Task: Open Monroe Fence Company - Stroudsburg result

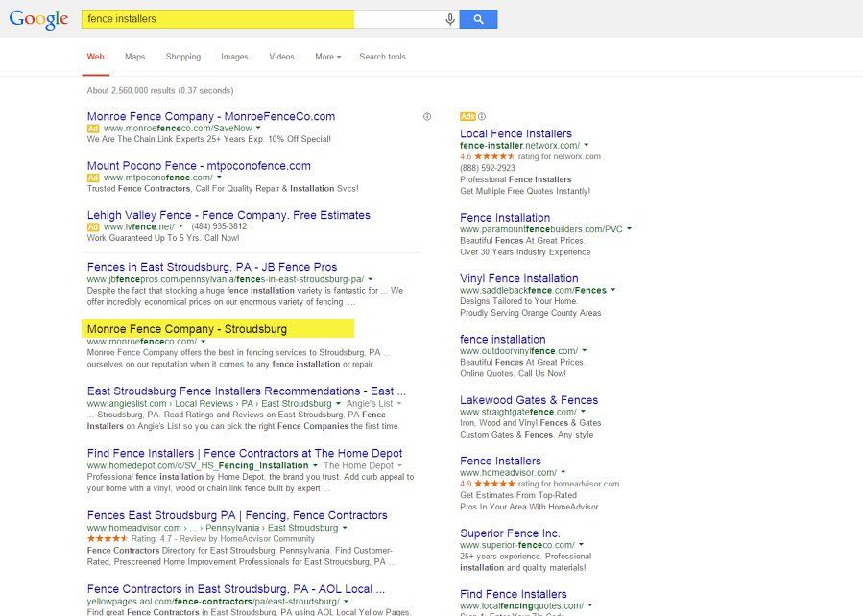Action: point(187,329)
